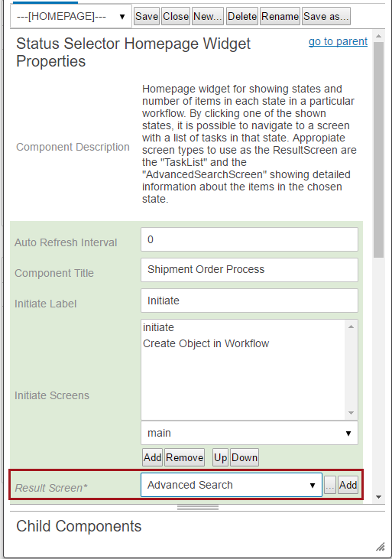Click the Close button in toolbar
The height and width of the screenshot is (559, 392).
[176, 16]
